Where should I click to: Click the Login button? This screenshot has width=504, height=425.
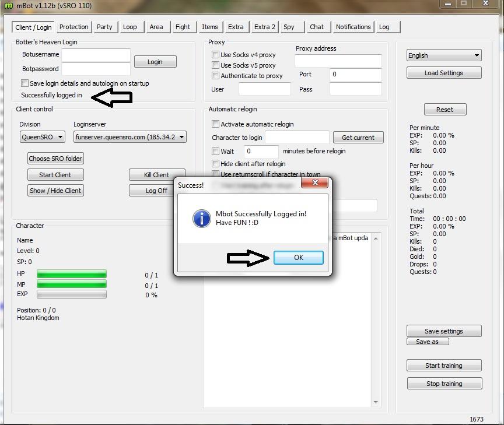[155, 62]
